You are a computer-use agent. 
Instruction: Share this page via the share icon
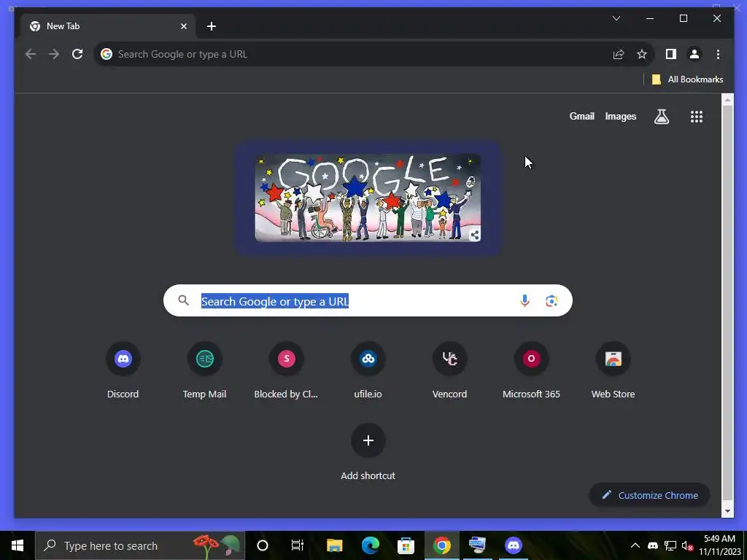619,54
